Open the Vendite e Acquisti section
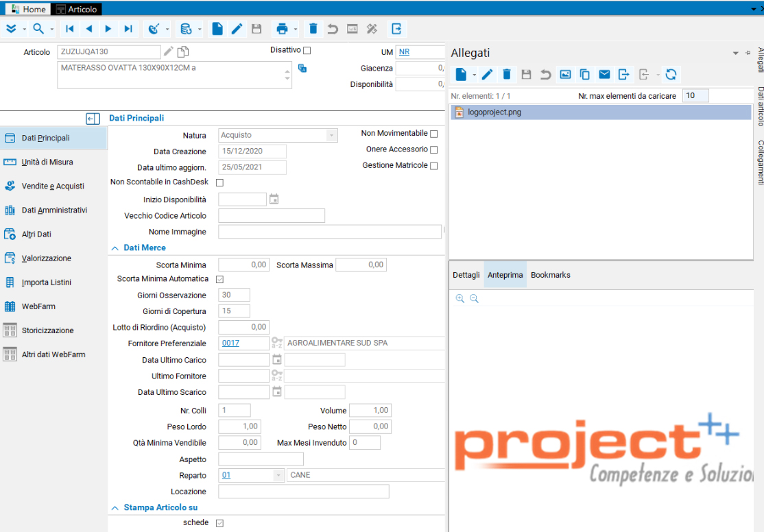The image size is (764, 532). tap(53, 186)
